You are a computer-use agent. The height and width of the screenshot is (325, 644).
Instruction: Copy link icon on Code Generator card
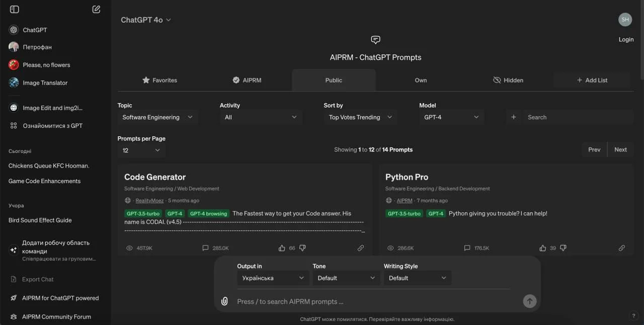tap(361, 248)
